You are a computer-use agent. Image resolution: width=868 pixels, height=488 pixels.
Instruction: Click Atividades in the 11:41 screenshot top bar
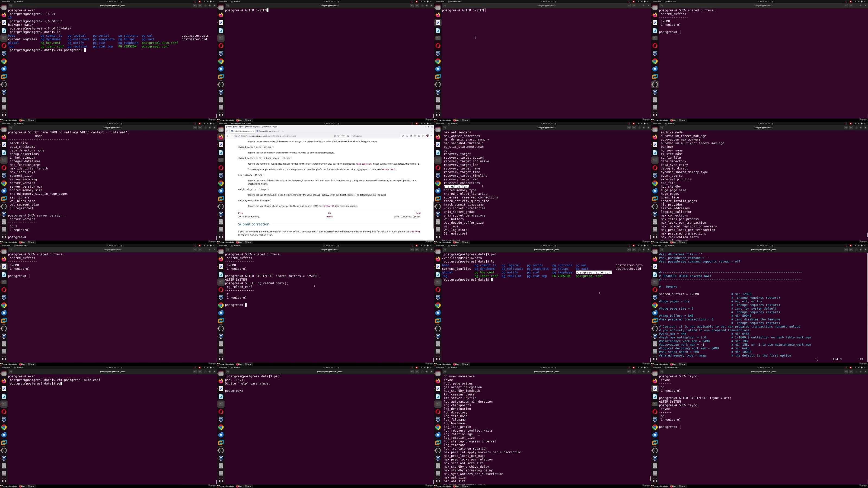(6, 1)
